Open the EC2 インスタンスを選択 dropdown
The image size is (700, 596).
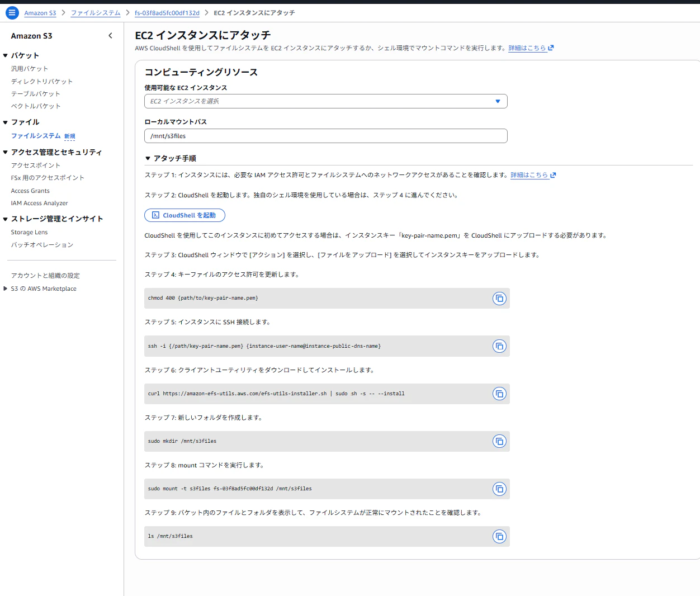coord(326,101)
